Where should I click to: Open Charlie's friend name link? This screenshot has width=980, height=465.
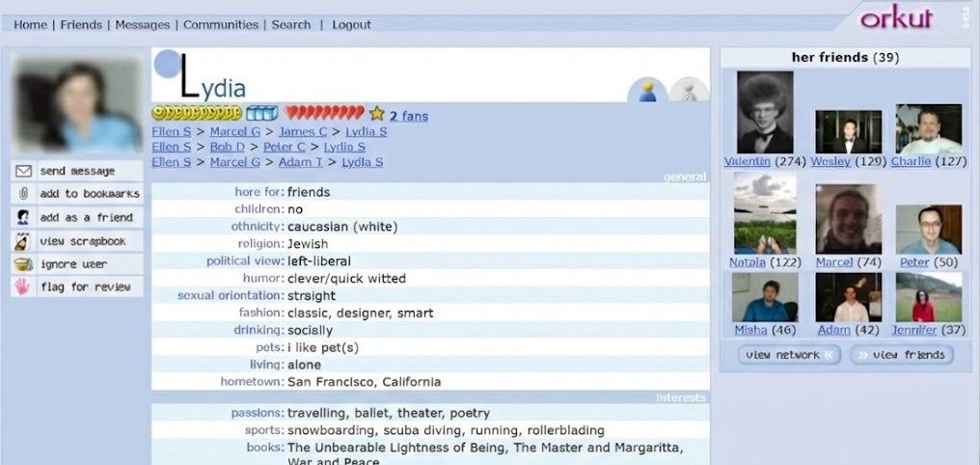[911, 161]
